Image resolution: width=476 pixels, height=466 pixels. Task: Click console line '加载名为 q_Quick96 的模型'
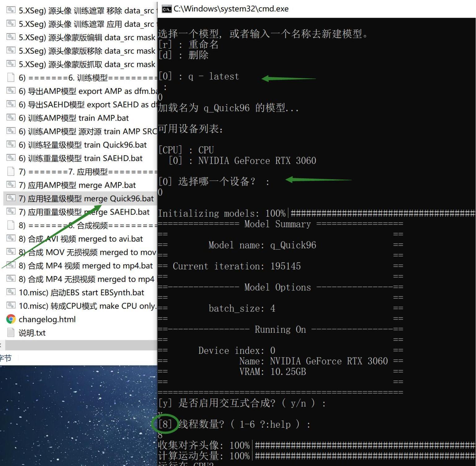click(228, 108)
